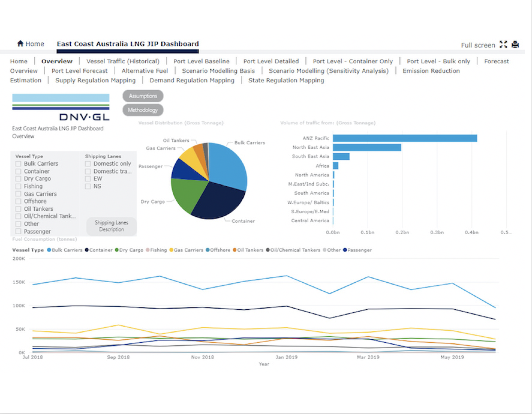Check the Bulk Carriers vessel type
The image size is (532, 414).
coord(18,164)
